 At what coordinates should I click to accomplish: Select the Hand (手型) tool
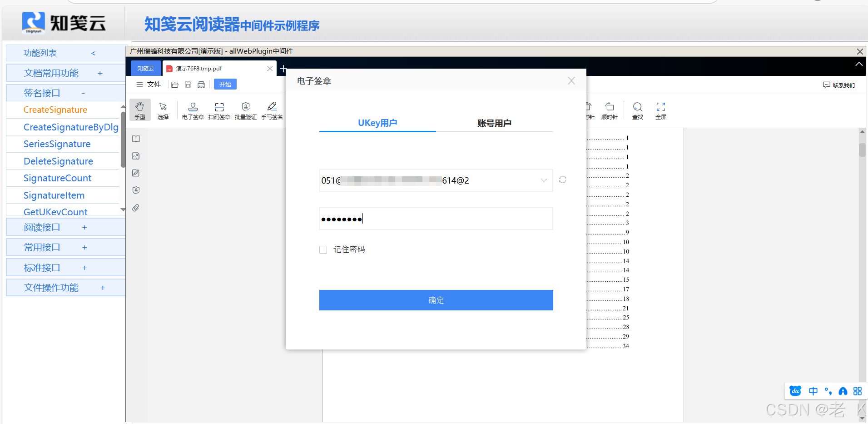click(x=140, y=110)
